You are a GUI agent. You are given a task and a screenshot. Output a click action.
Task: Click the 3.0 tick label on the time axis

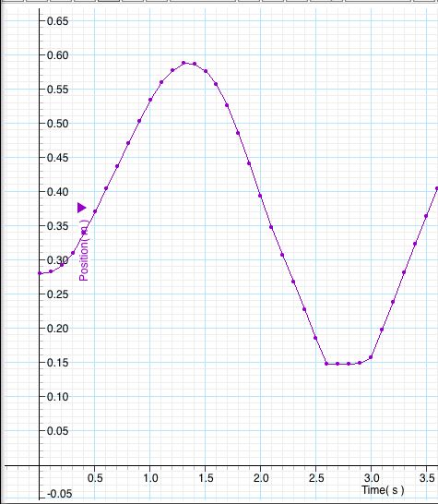click(x=372, y=478)
